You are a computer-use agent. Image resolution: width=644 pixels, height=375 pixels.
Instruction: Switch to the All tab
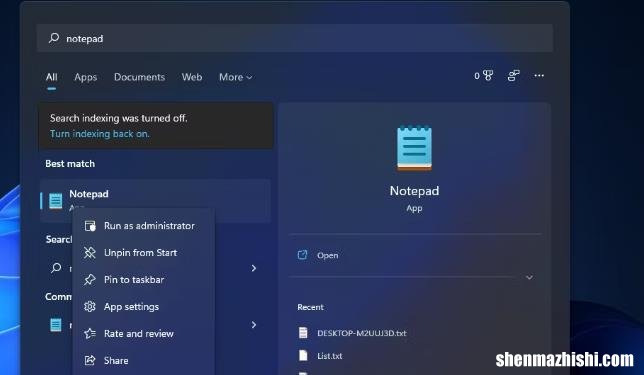(52, 77)
